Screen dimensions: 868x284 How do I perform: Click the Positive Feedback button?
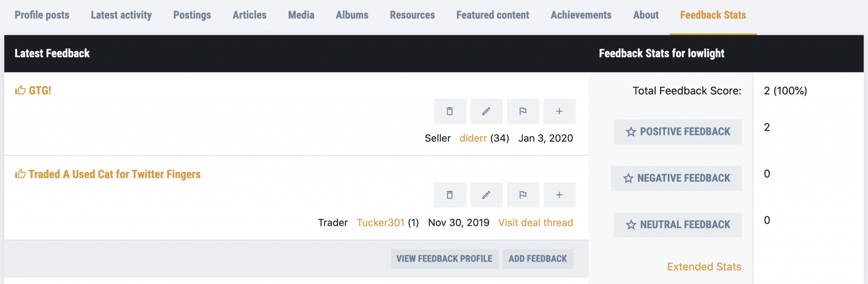click(678, 132)
